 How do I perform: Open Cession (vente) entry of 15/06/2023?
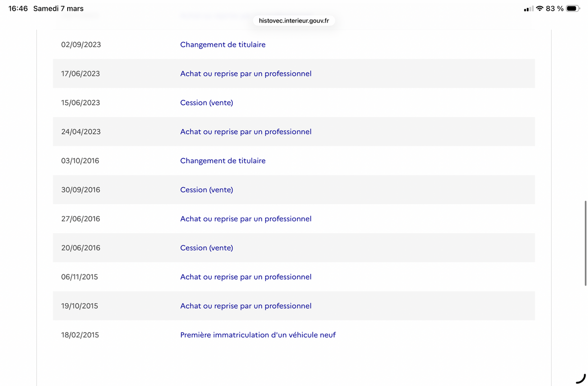(x=207, y=102)
